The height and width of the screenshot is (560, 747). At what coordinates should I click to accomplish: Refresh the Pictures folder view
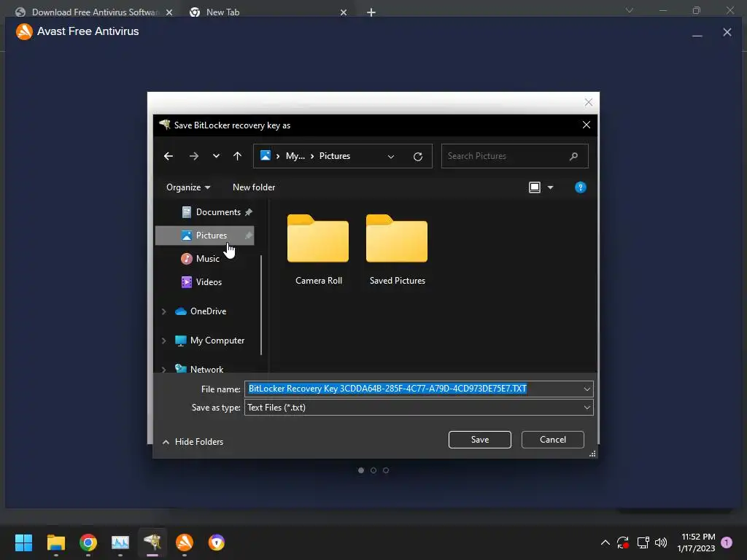click(x=418, y=156)
